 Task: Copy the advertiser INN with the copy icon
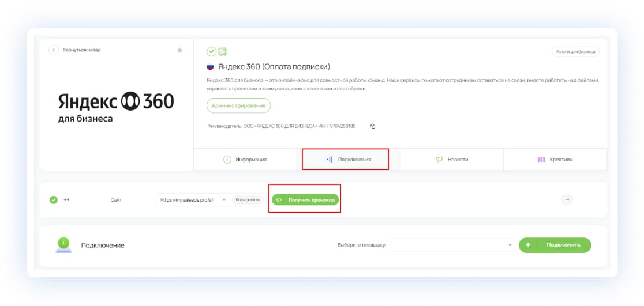[373, 126]
